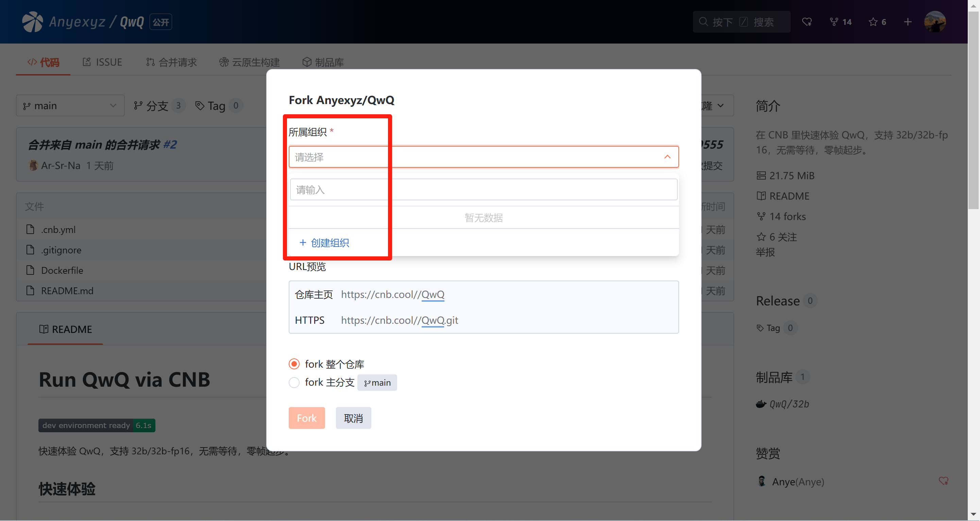Click the dev environment ready badge
This screenshot has height=521, width=980.
click(97, 425)
